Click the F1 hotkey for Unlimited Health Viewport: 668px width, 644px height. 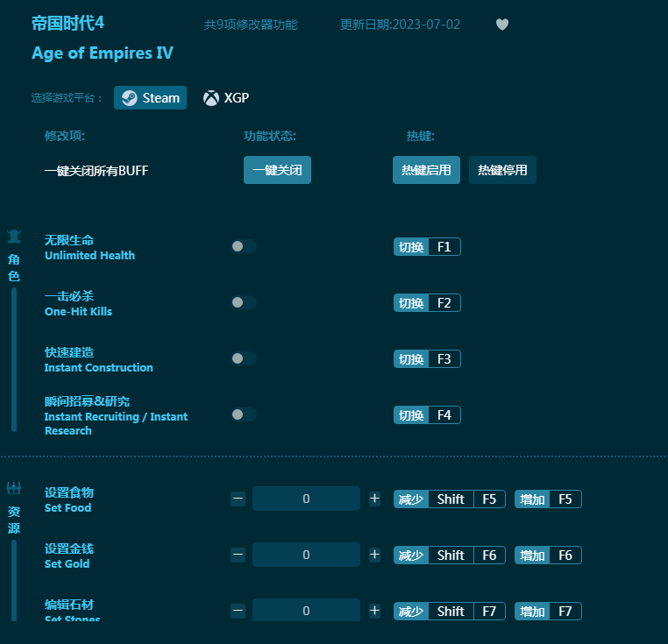(x=427, y=246)
